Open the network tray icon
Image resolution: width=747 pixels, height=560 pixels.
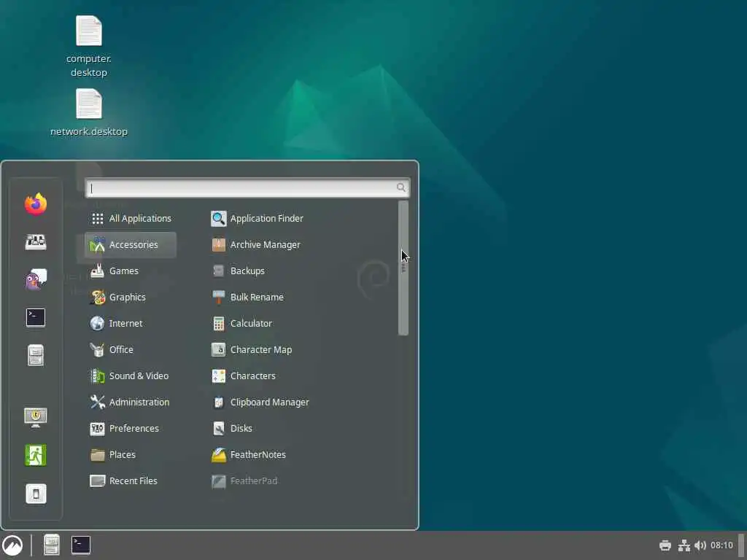684,545
